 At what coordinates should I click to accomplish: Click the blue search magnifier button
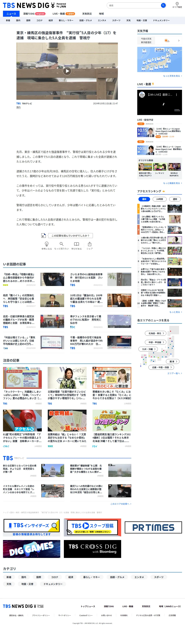coord(163,5)
